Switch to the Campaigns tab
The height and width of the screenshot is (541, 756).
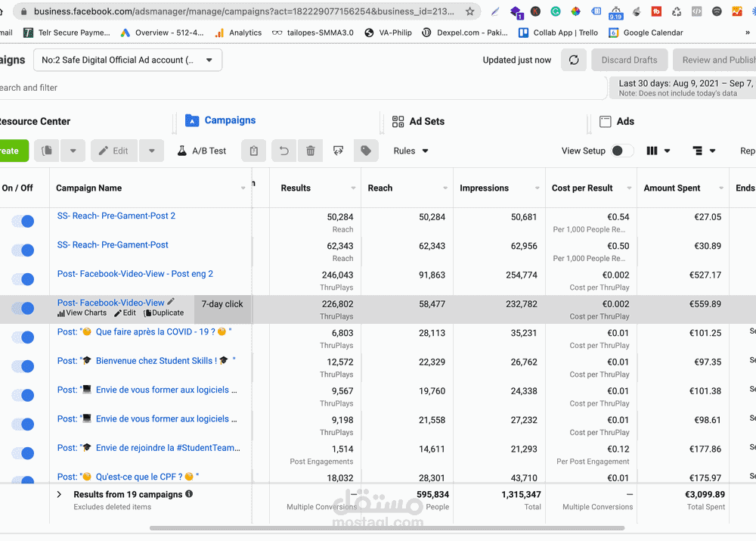pyautogui.click(x=221, y=120)
